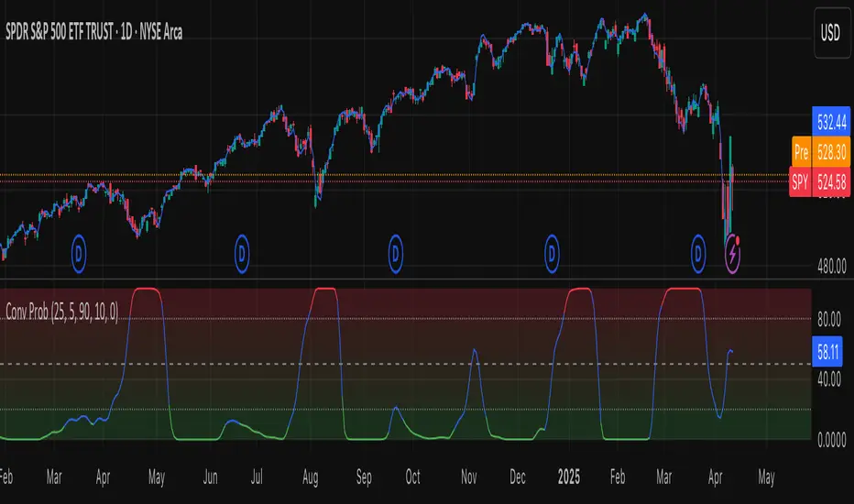Click the Aug label on time axis
Screen dimensions: 854x504
(310, 477)
